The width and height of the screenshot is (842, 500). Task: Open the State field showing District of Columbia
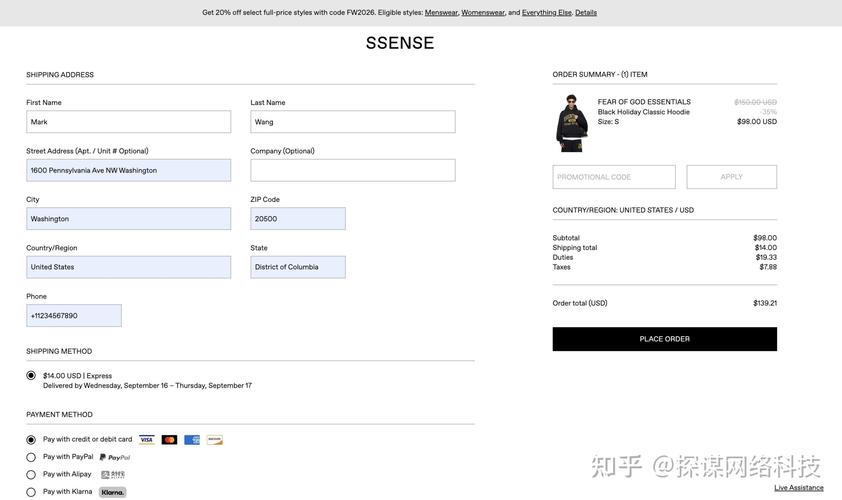297,267
